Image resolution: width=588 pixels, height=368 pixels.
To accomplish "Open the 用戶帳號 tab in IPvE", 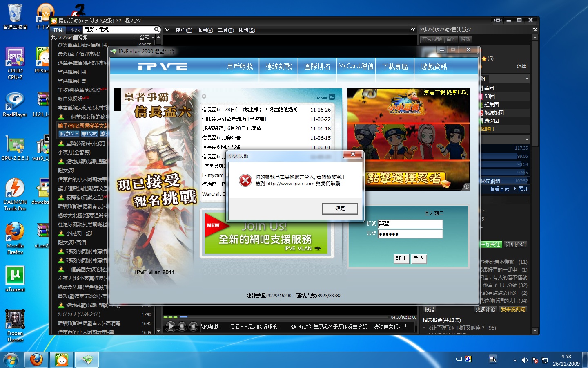I will point(240,66).
